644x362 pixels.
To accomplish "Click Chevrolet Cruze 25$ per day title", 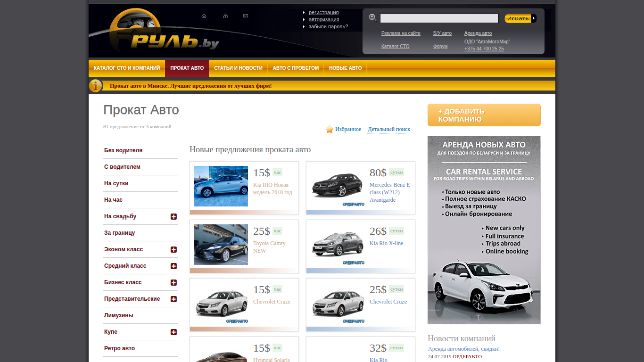I will (x=388, y=302).
